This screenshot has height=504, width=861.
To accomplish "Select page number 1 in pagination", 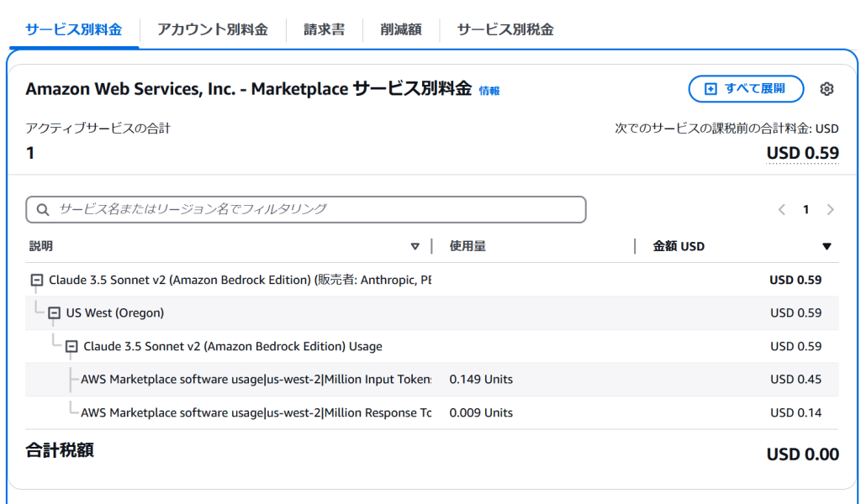I will (806, 209).
